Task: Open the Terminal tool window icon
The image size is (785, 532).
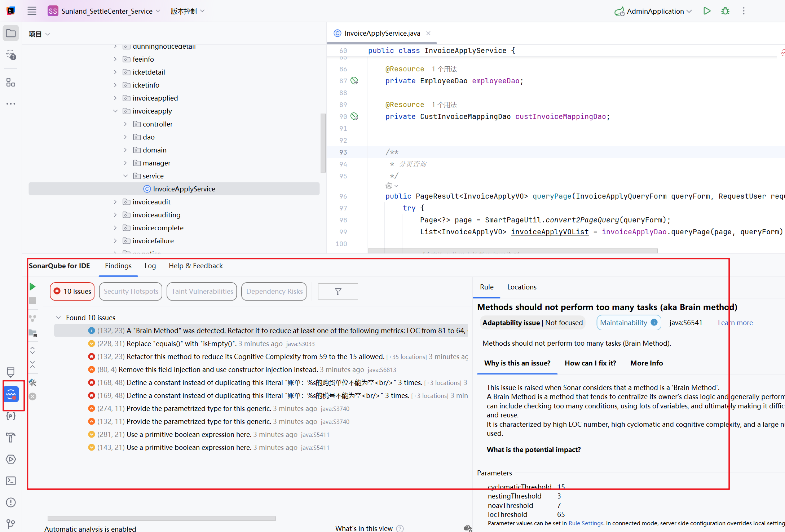Action: pyautogui.click(x=11, y=481)
